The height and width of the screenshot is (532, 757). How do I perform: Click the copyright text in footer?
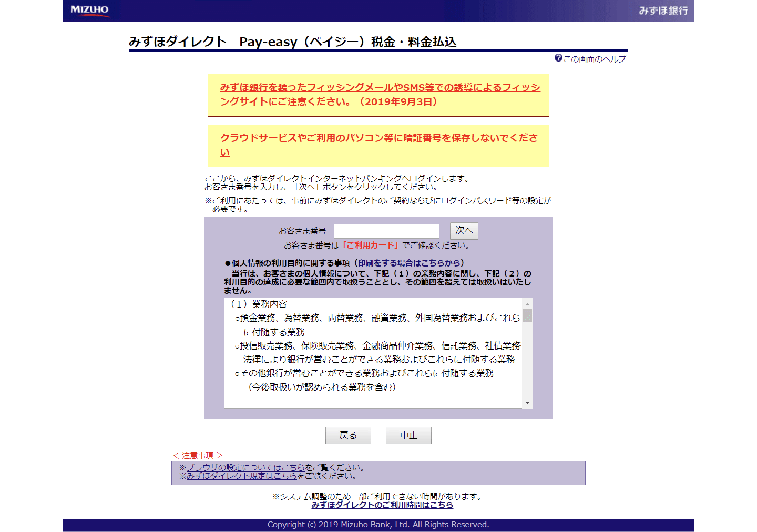tap(378, 525)
